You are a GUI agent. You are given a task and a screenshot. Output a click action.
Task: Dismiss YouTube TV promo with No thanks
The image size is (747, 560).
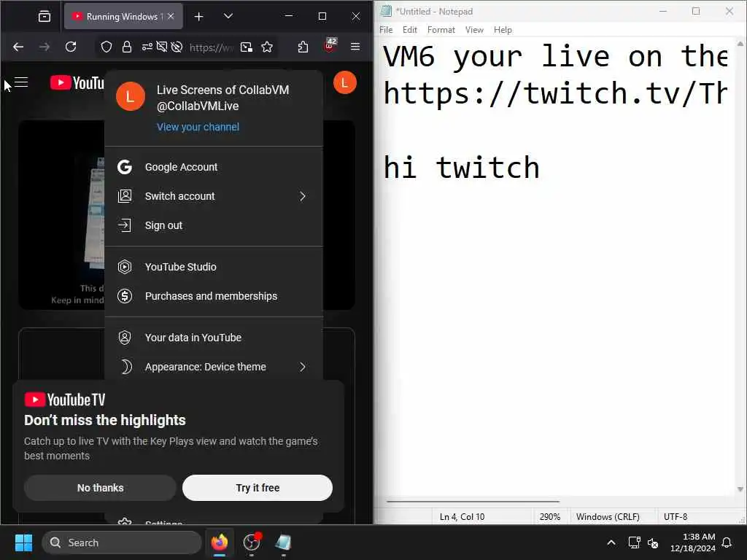pyautogui.click(x=100, y=488)
